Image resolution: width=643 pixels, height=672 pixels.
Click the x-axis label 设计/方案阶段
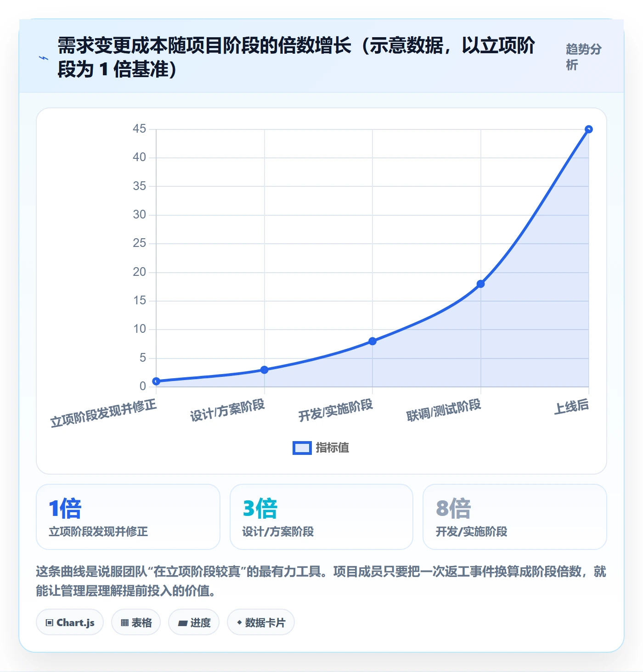[x=228, y=410]
